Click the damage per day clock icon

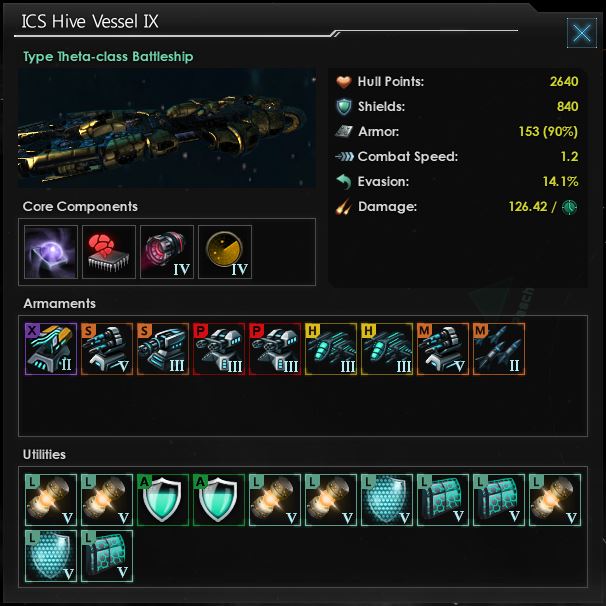(569, 207)
